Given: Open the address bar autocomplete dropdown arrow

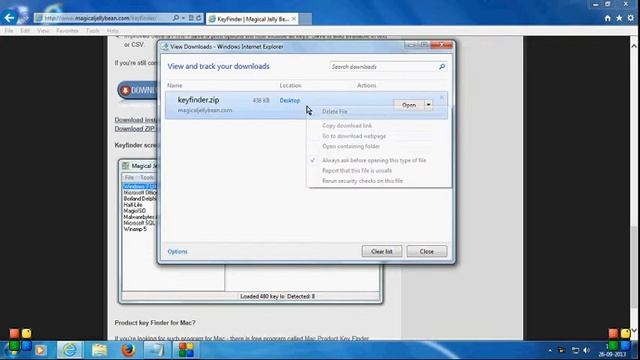Looking at the screenshot, I should pyautogui.click(x=183, y=18).
